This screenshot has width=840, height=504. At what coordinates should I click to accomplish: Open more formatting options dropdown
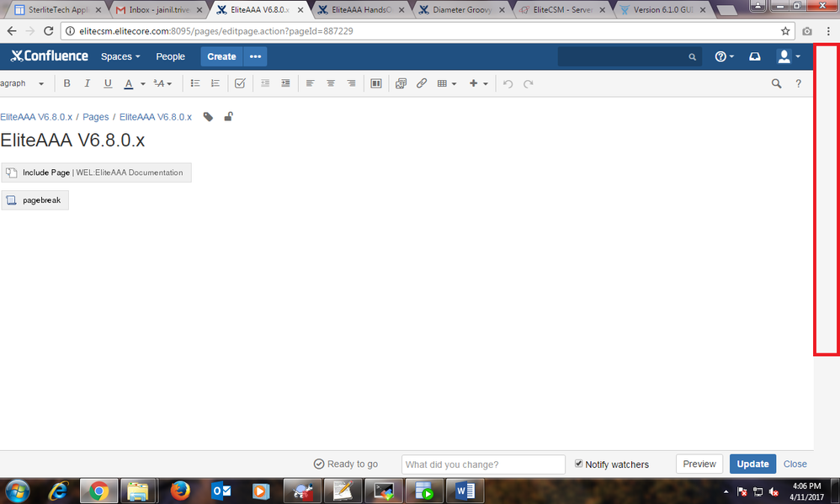[x=162, y=83]
